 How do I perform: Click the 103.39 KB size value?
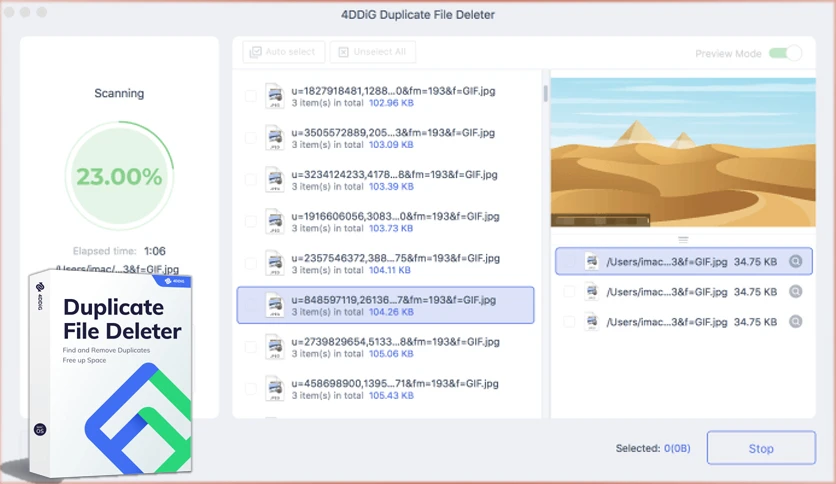[391, 187]
